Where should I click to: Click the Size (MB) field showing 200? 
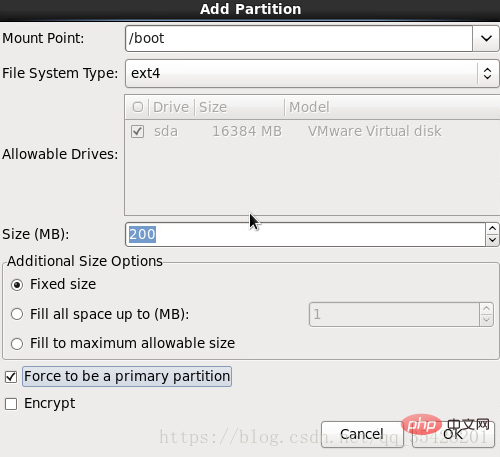pyautogui.click(x=305, y=234)
